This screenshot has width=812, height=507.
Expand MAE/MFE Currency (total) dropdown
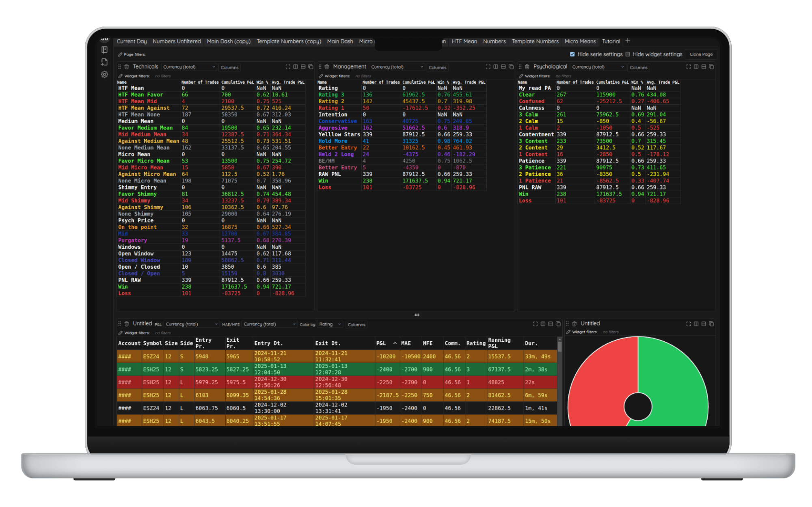coord(270,324)
